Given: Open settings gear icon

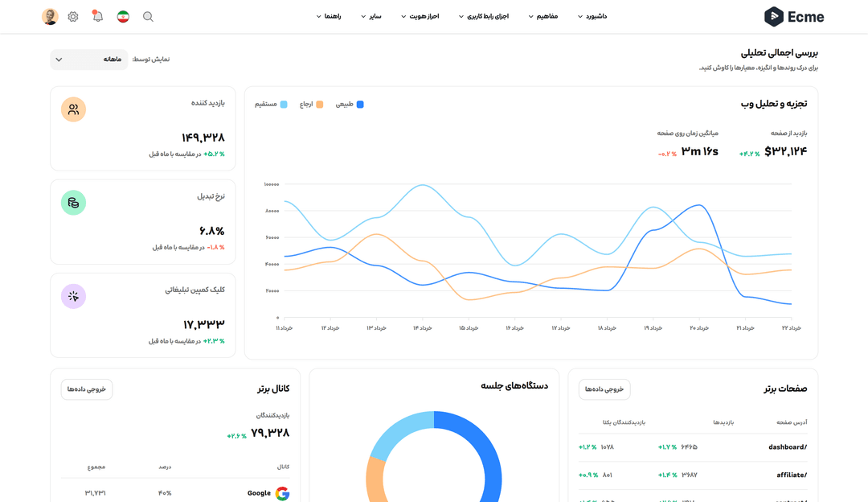Looking at the screenshot, I should coord(73,16).
